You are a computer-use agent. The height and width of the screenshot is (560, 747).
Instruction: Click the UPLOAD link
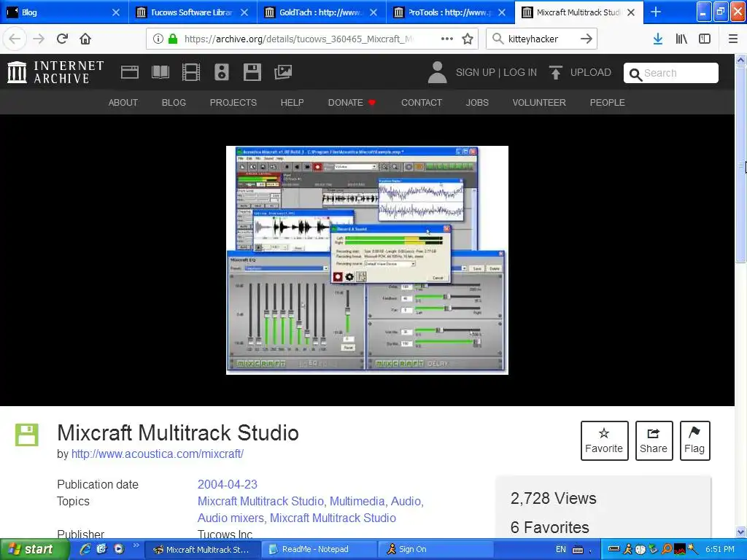(x=591, y=72)
